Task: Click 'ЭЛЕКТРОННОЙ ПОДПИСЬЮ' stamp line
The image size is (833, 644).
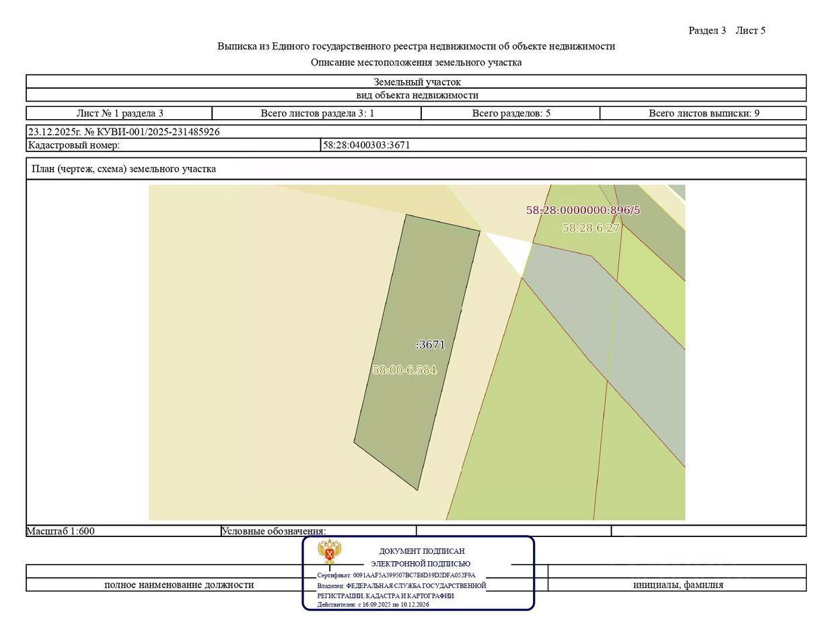Action: [x=421, y=564]
